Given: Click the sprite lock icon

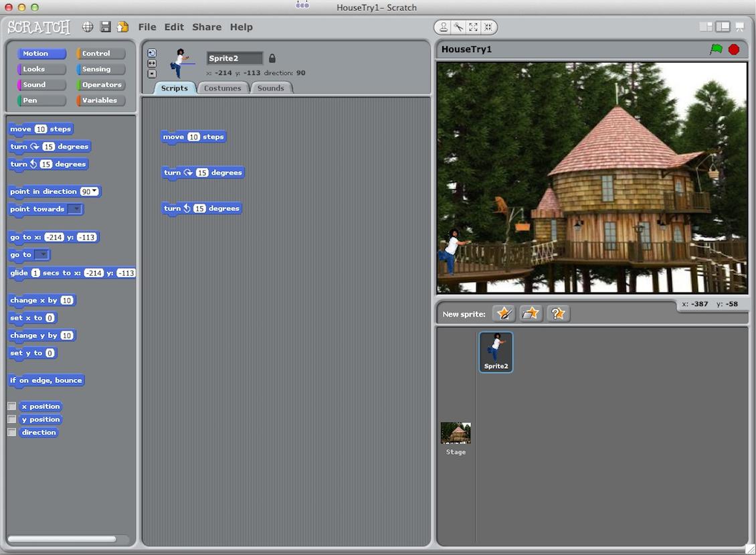Looking at the screenshot, I should [x=272, y=58].
